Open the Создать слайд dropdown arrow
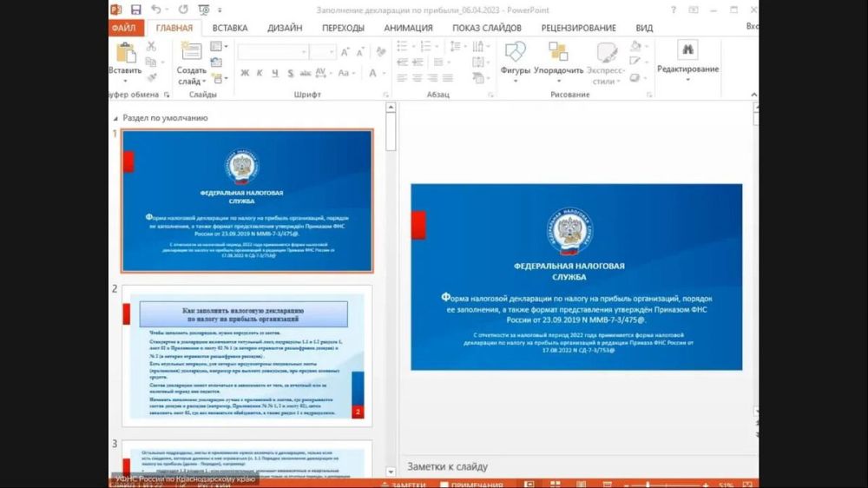 pyautogui.click(x=204, y=82)
